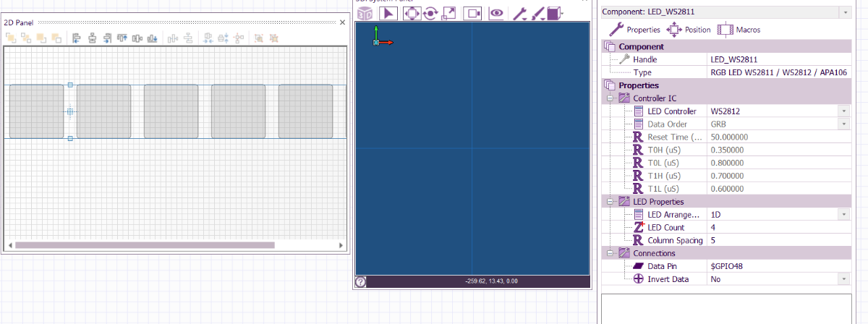Click the align bottom icon in 2D Panel
This screenshot has width=868, height=324.
point(153,38)
